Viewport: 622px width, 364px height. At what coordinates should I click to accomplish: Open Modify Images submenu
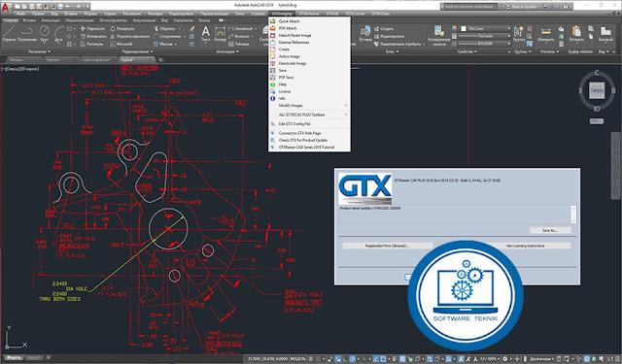[x=309, y=106]
